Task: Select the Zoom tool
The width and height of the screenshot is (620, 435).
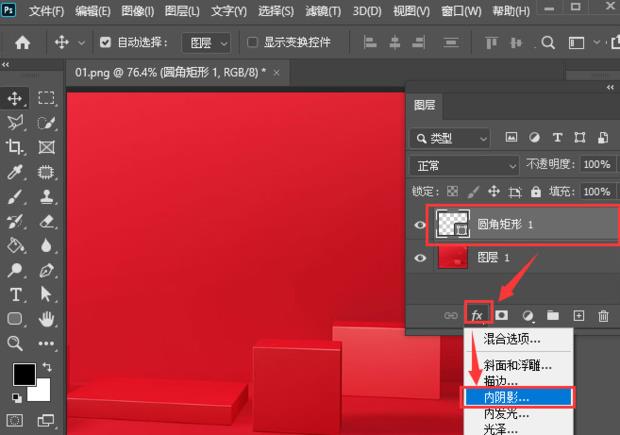Action: click(16, 343)
